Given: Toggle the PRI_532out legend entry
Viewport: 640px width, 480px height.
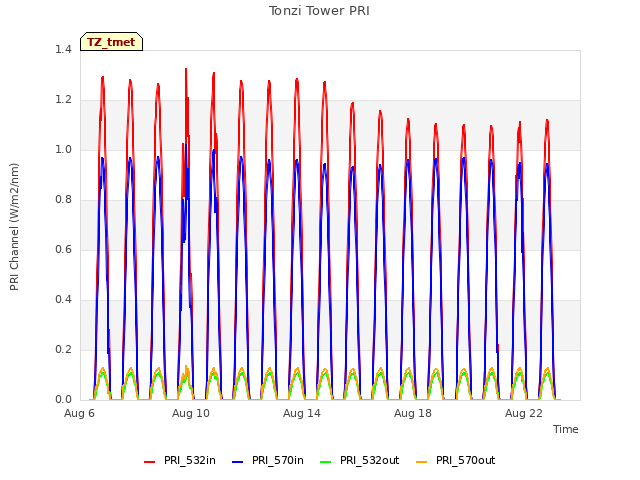Looking at the screenshot, I should click(x=360, y=460).
